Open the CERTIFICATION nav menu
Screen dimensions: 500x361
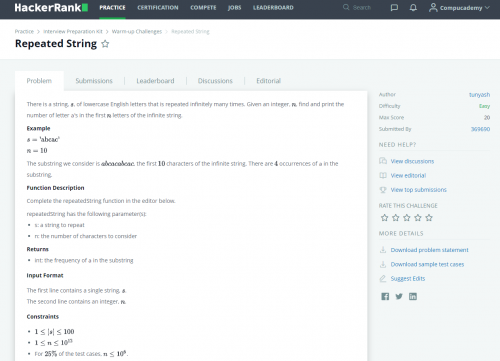click(x=158, y=8)
